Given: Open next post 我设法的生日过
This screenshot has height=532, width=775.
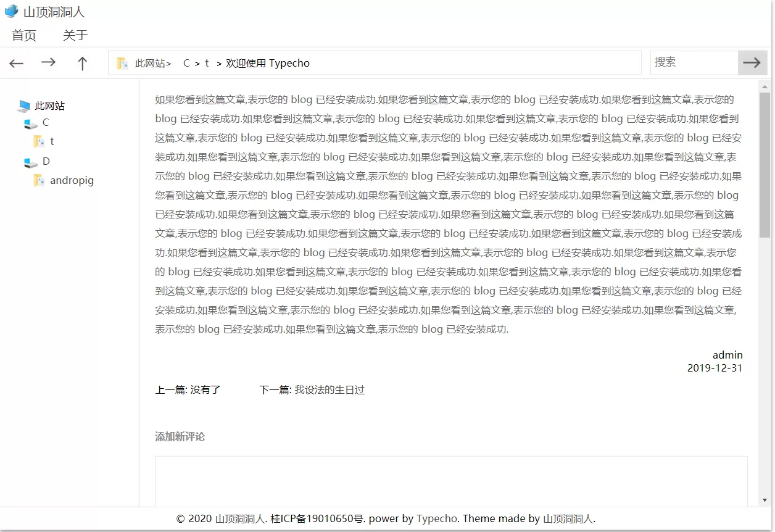Looking at the screenshot, I should 329,390.
